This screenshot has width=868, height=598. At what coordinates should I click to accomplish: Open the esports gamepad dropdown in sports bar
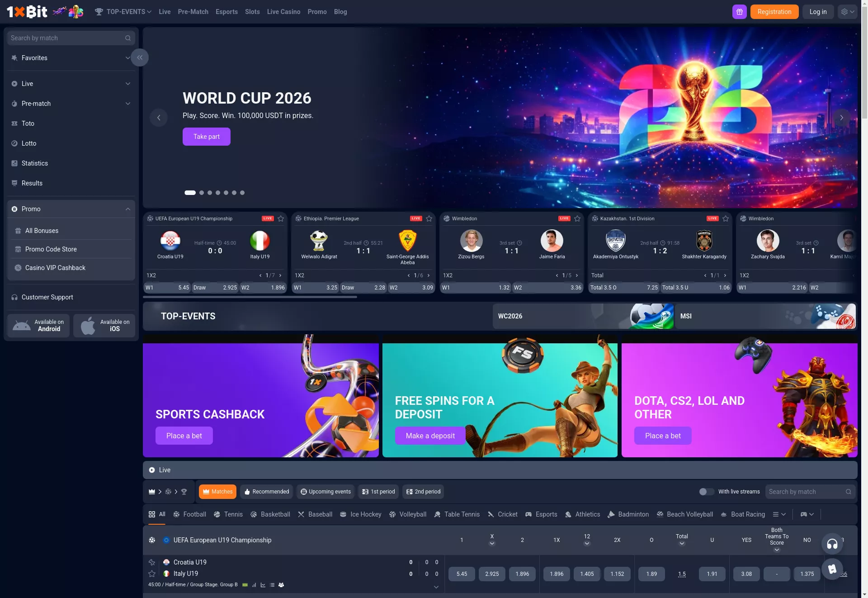807,514
